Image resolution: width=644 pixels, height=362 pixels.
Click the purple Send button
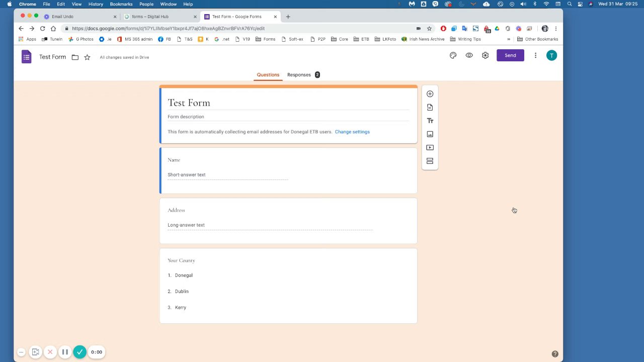pyautogui.click(x=510, y=55)
